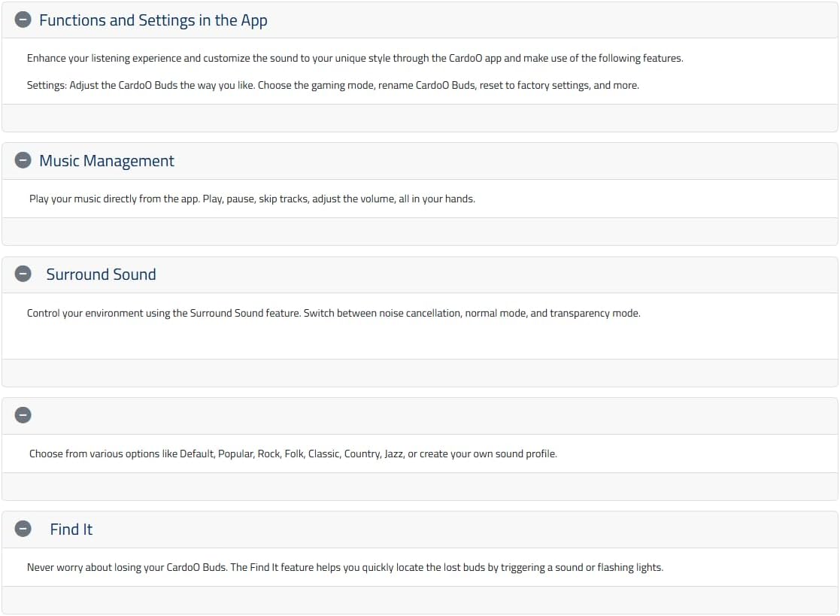Image resolution: width=840 pixels, height=616 pixels.
Task: Click the "Functions and Settings in the App" heading
Action: (x=153, y=20)
